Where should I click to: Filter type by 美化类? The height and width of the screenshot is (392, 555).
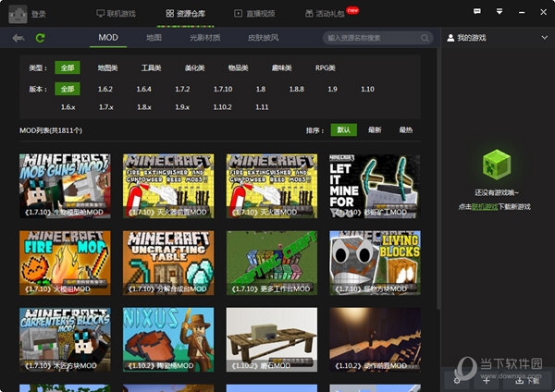point(194,67)
